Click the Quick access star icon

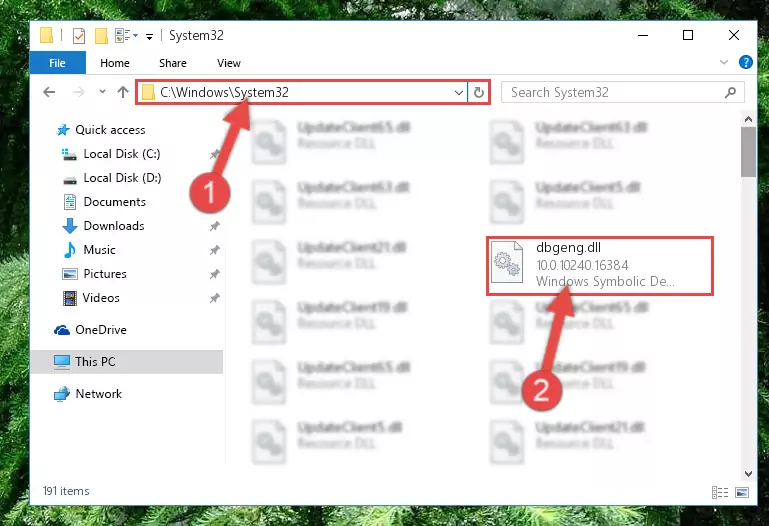pyautogui.click(x=63, y=130)
